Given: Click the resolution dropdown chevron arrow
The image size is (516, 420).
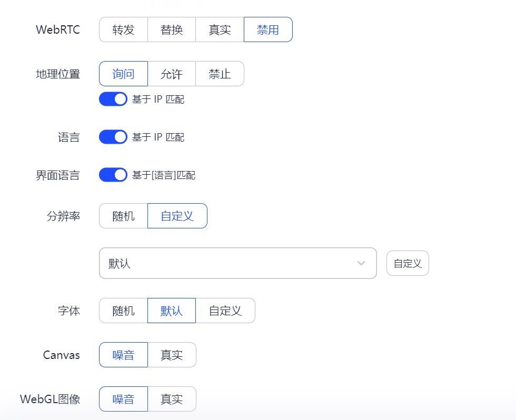Looking at the screenshot, I should [x=361, y=263].
